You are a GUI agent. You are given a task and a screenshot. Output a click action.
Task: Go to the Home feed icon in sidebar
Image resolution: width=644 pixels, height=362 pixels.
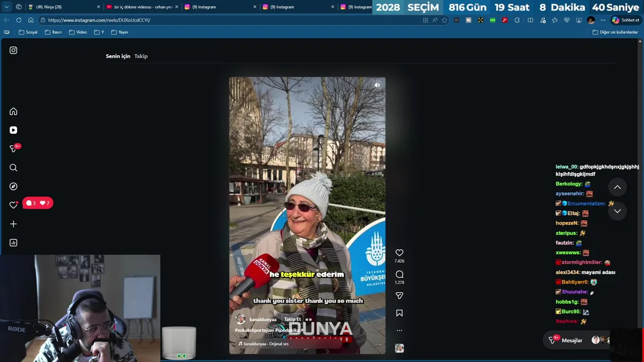click(x=14, y=112)
